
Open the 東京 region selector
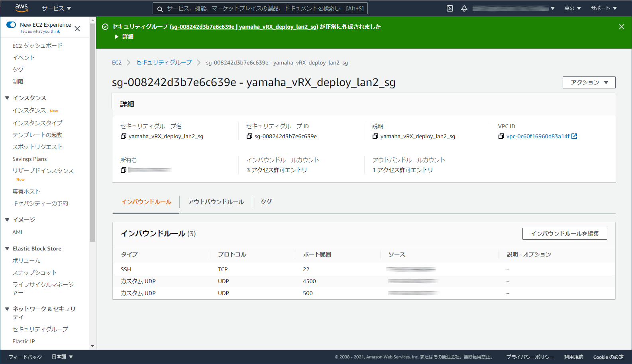(572, 8)
